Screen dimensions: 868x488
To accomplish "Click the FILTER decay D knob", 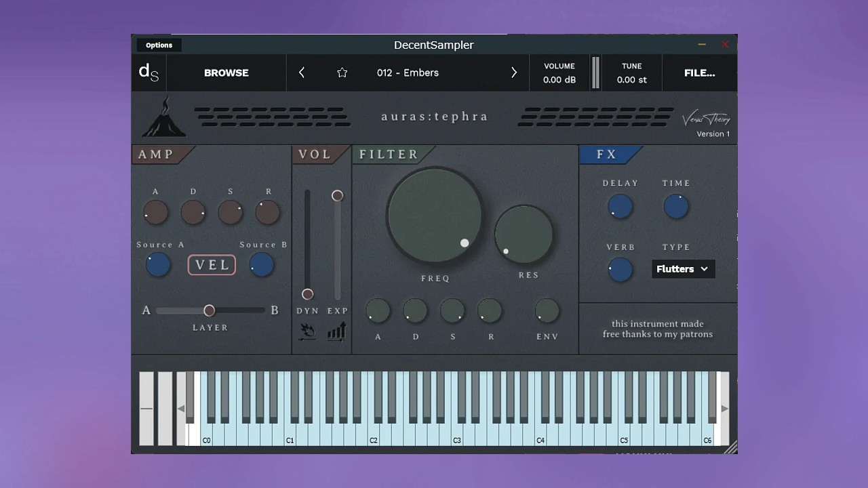I will 415,311.
